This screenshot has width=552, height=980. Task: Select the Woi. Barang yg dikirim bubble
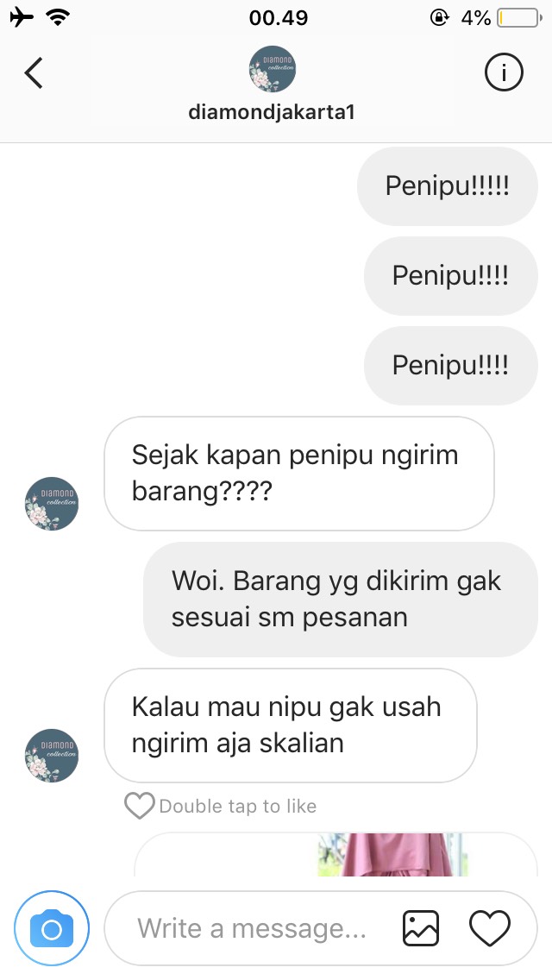click(341, 600)
